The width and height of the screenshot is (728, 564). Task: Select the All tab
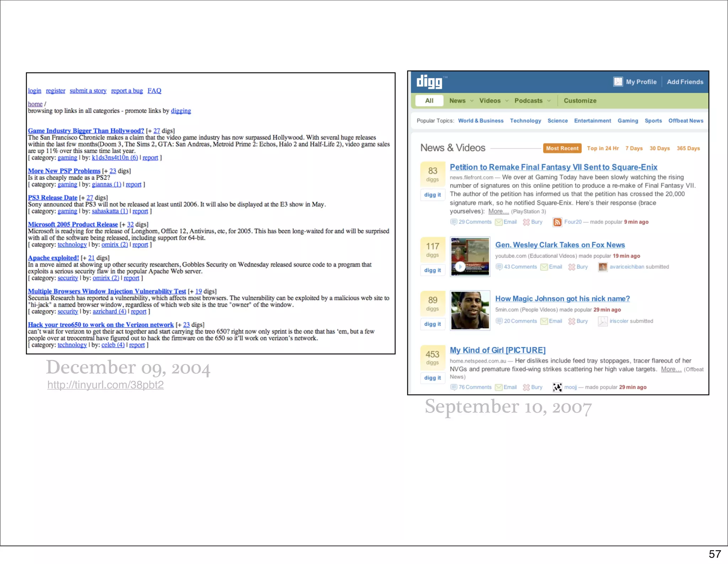[429, 101]
